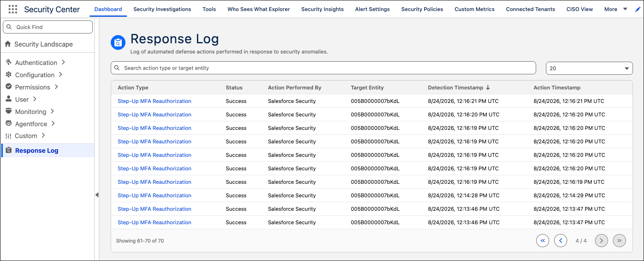Click the Detection Timestamp sort arrow

point(488,87)
